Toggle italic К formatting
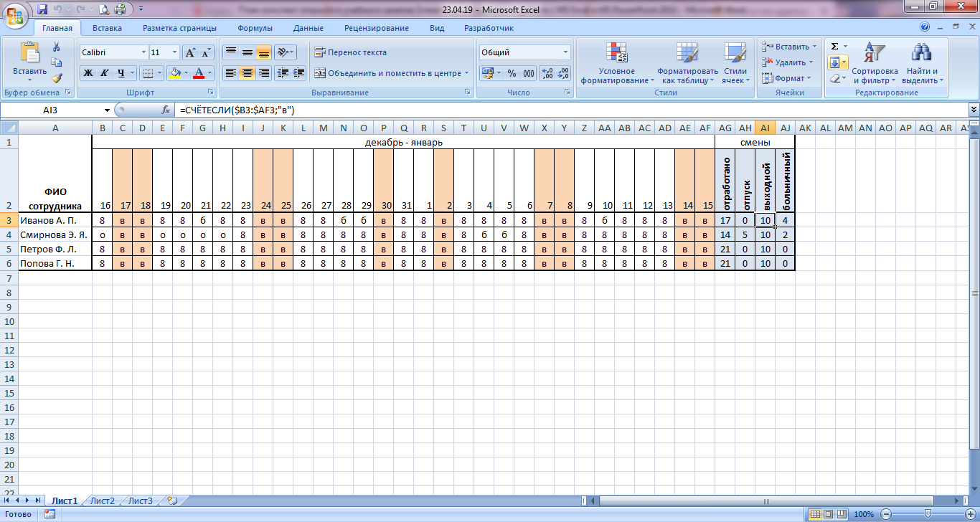This screenshot has height=522, width=980. point(105,73)
